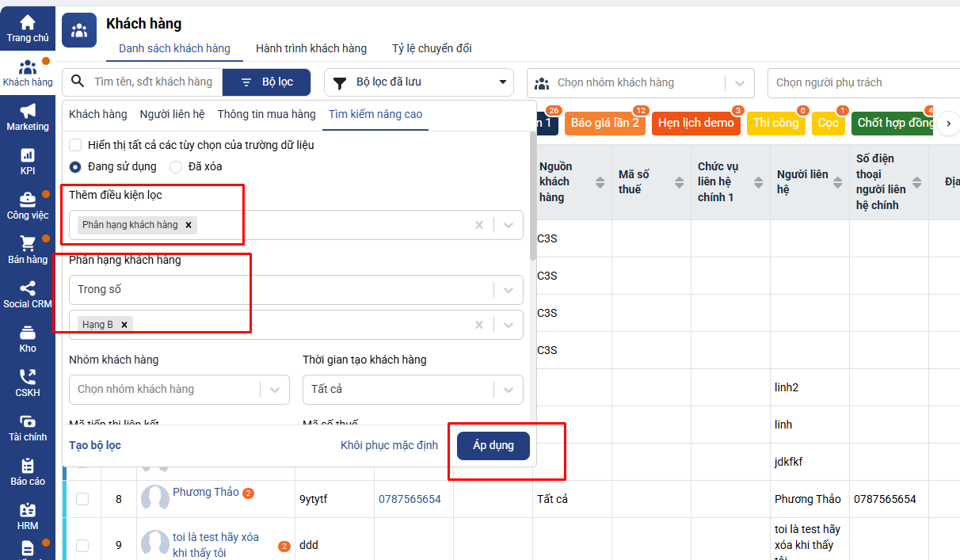This screenshot has height=560, width=960.
Task: Click Khôi phục mặc định link
Action: tap(389, 446)
